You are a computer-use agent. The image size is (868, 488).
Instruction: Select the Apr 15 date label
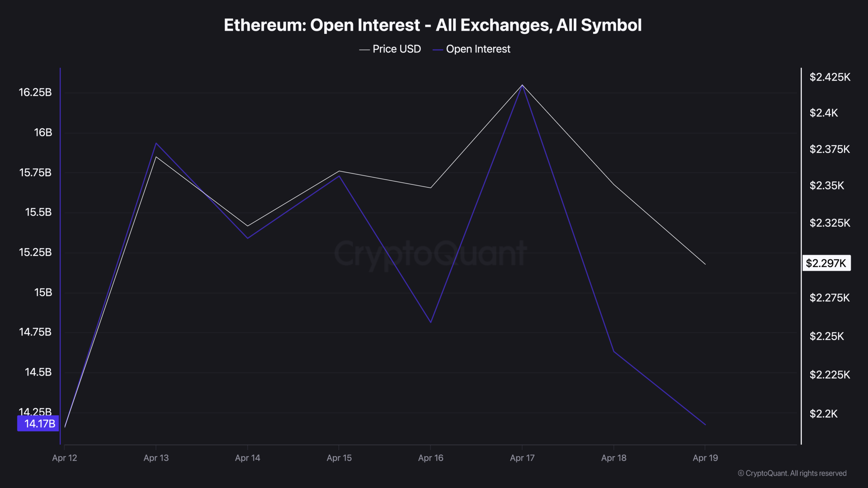pyautogui.click(x=339, y=458)
